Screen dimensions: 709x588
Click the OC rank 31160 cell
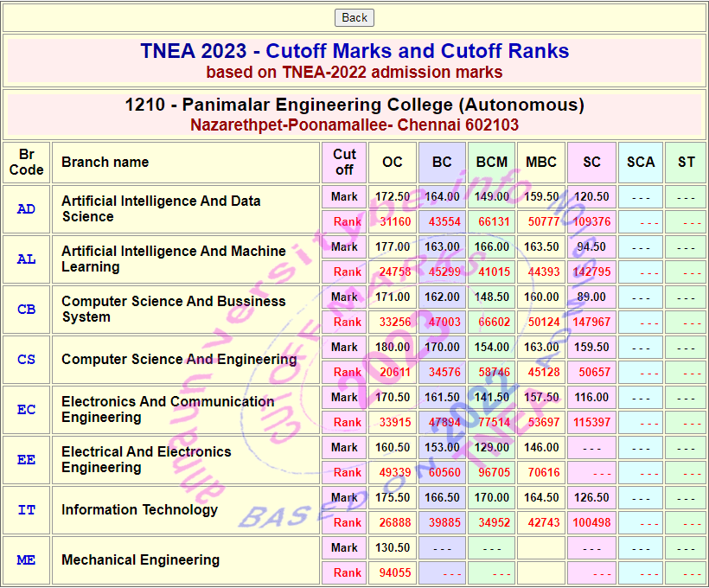tap(393, 221)
